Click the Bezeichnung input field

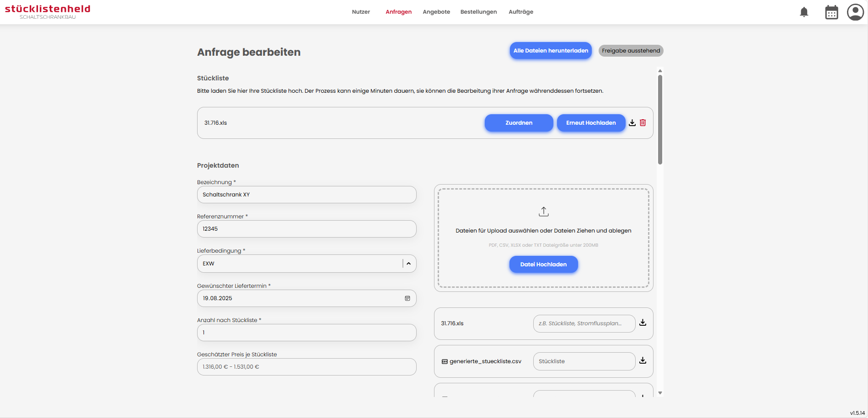point(306,195)
